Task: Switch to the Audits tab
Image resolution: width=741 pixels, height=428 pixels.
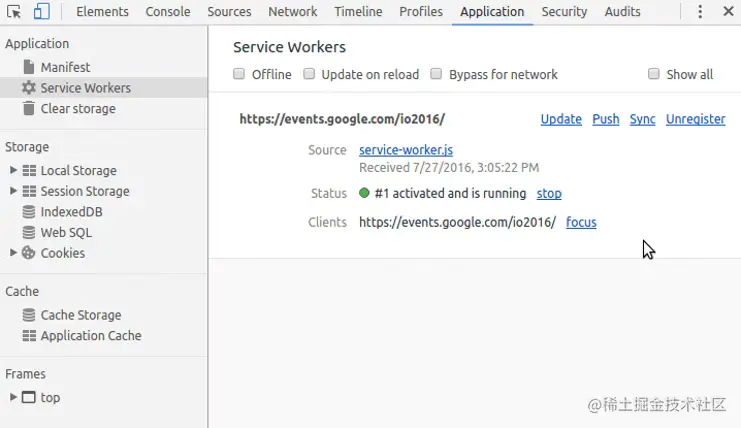Action: pos(622,12)
